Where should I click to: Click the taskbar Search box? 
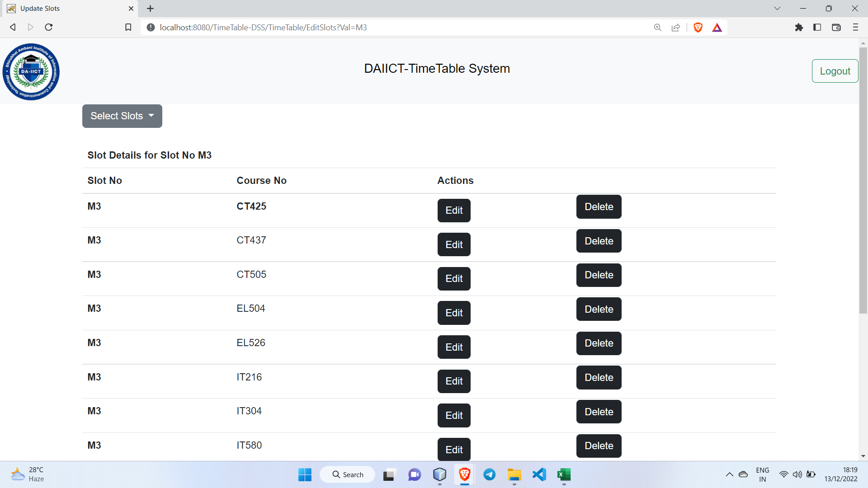coord(347,474)
